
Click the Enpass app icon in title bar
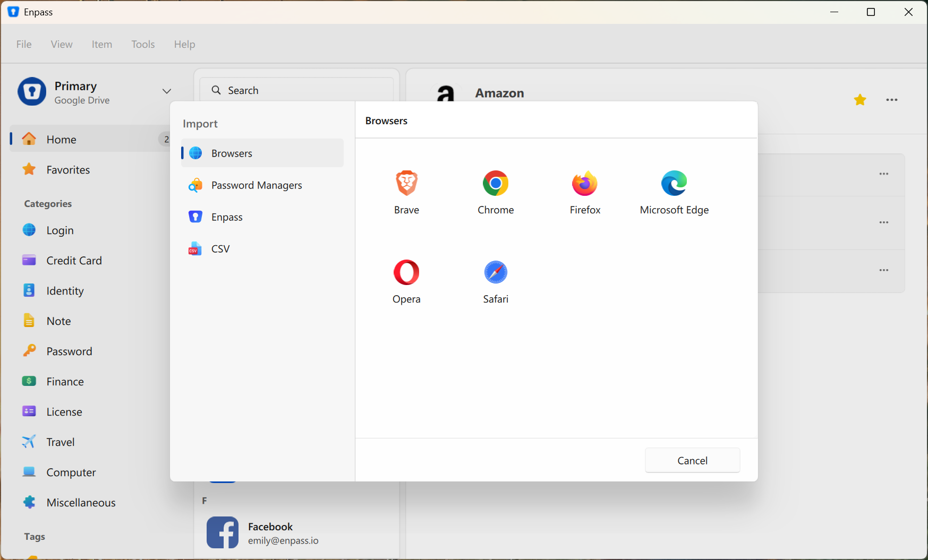[x=13, y=12]
